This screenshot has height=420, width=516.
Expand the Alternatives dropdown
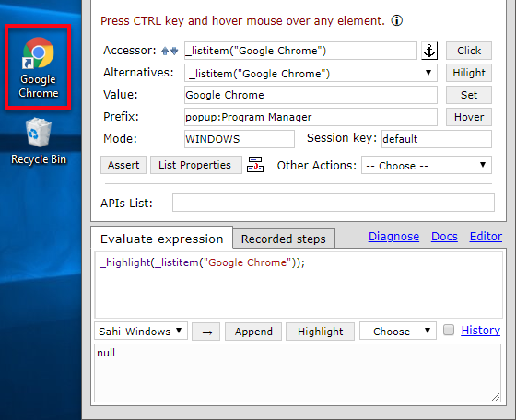(311, 73)
